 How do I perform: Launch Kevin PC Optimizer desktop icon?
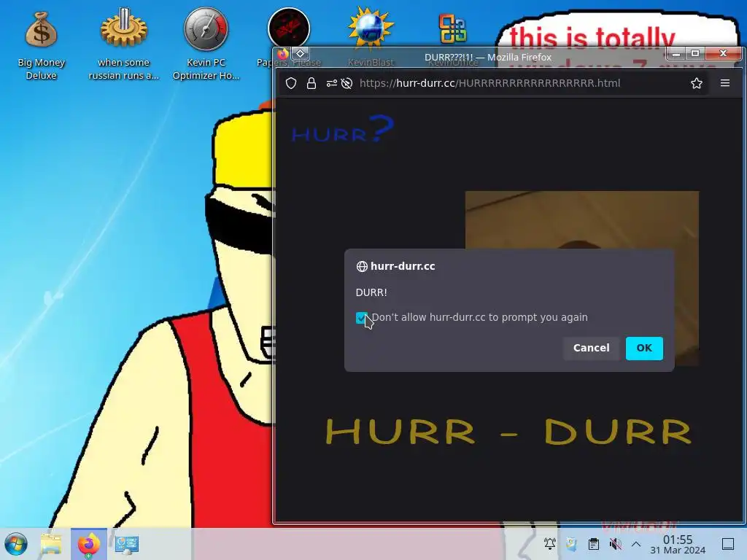206,45
